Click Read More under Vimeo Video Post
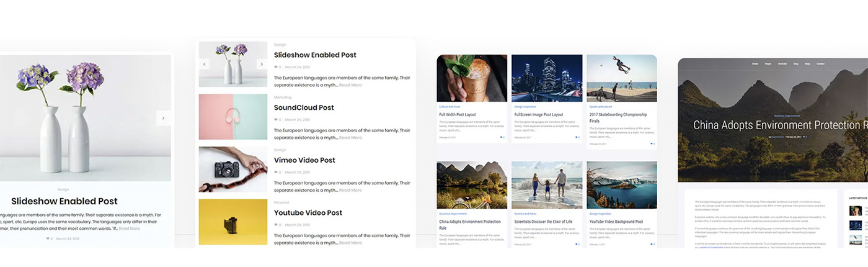This screenshot has width=868, height=267. coord(350,190)
